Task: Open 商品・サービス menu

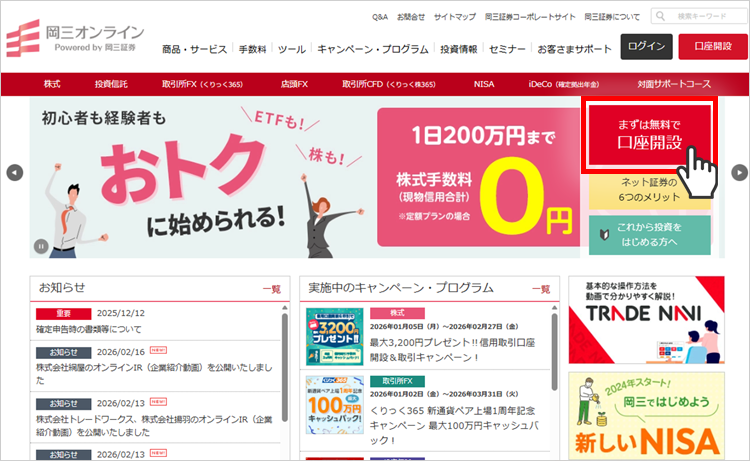Action: pyautogui.click(x=195, y=49)
